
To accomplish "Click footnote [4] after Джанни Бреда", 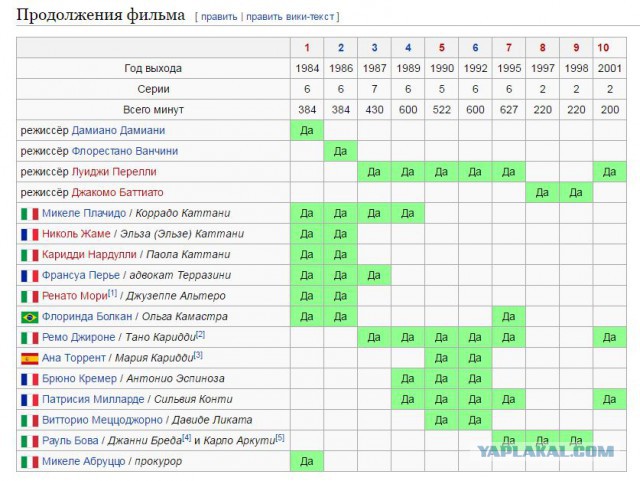I will click(x=187, y=438).
